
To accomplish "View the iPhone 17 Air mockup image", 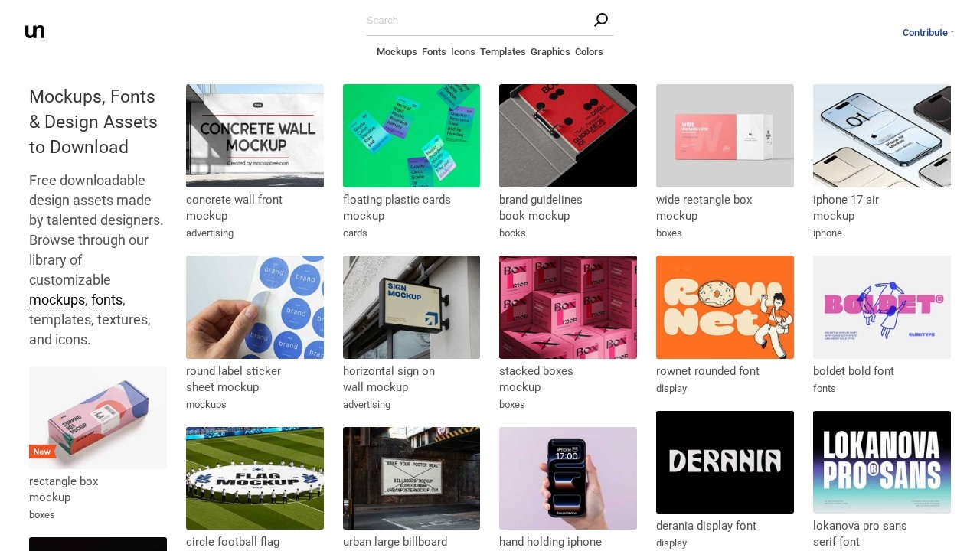I will point(881,135).
